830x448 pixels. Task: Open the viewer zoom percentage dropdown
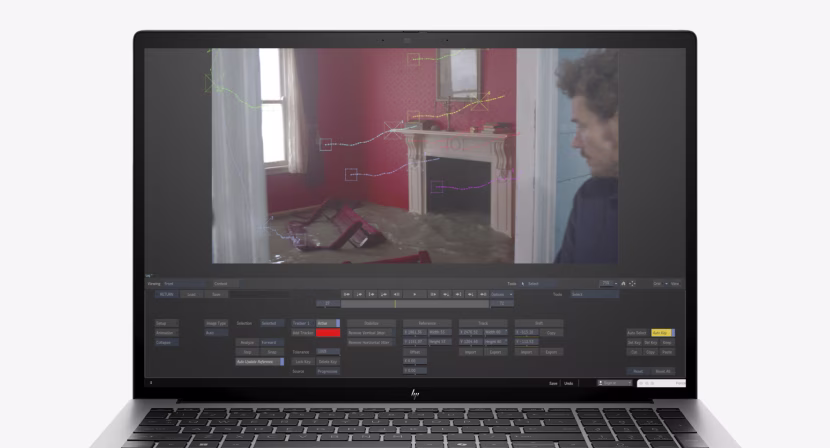click(606, 284)
